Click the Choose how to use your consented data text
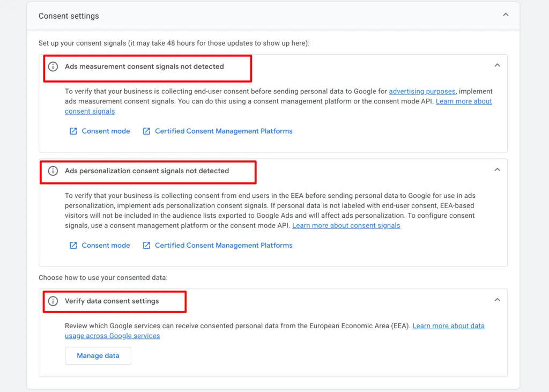 click(x=103, y=278)
